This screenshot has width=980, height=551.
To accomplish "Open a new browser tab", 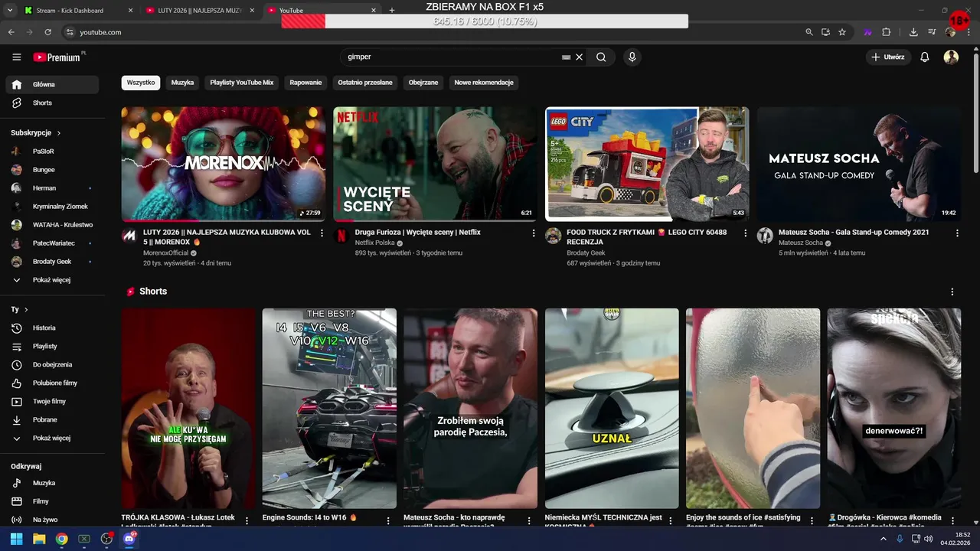I will click(x=392, y=11).
